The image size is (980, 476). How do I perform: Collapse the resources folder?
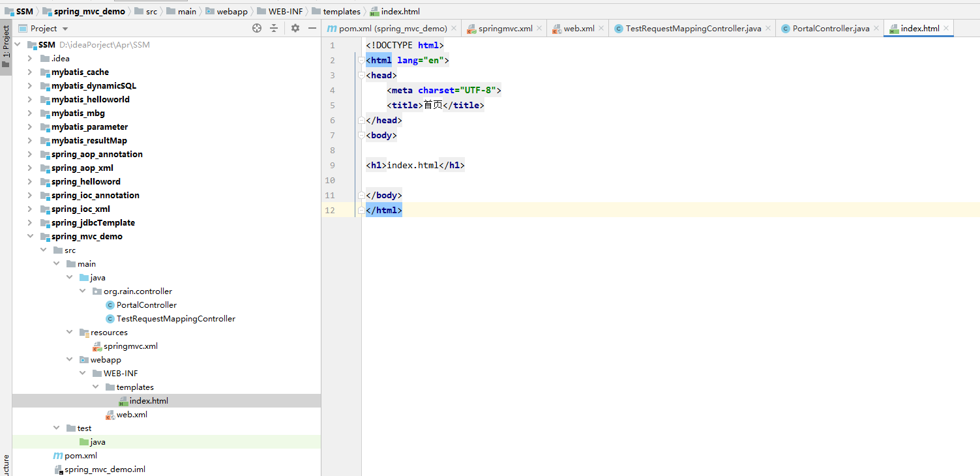point(70,333)
